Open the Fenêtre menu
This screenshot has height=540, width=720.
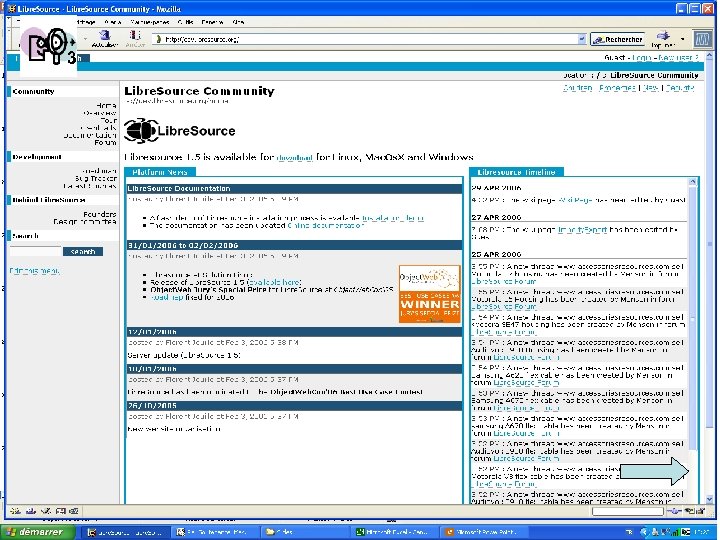212,22
